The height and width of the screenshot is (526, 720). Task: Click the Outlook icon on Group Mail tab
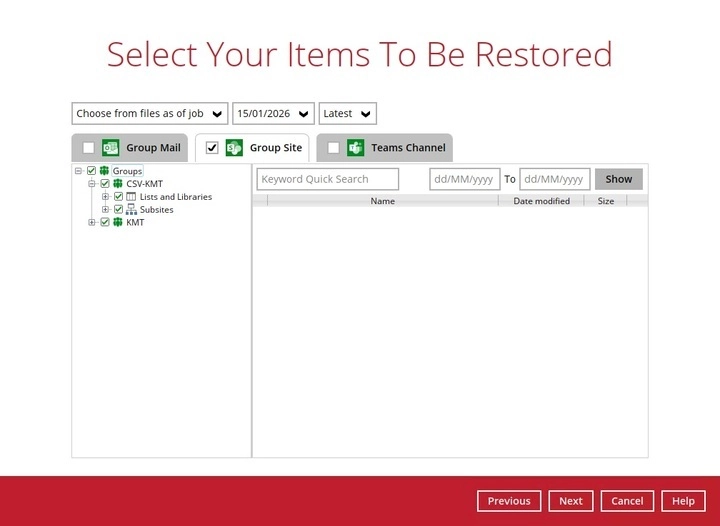(x=111, y=148)
